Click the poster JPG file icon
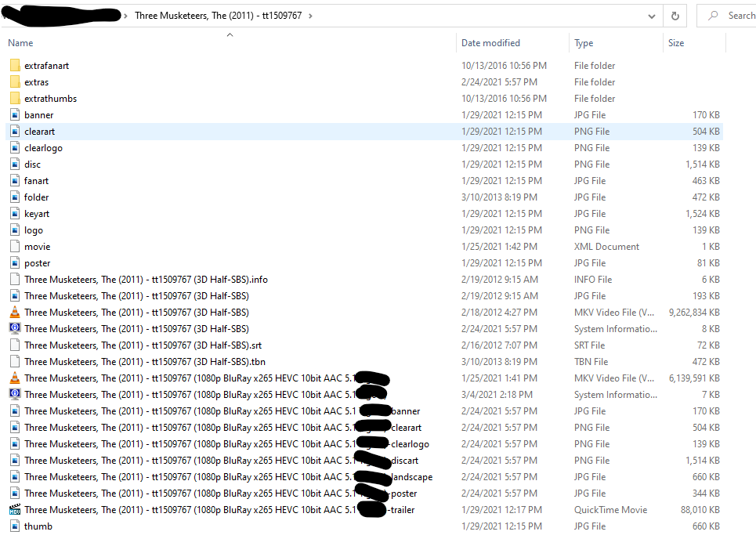The height and width of the screenshot is (546, 756). [x=15, y=262]
